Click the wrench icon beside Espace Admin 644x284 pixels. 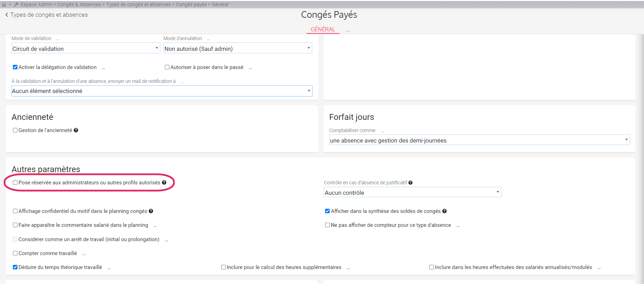tap(16, 5)
